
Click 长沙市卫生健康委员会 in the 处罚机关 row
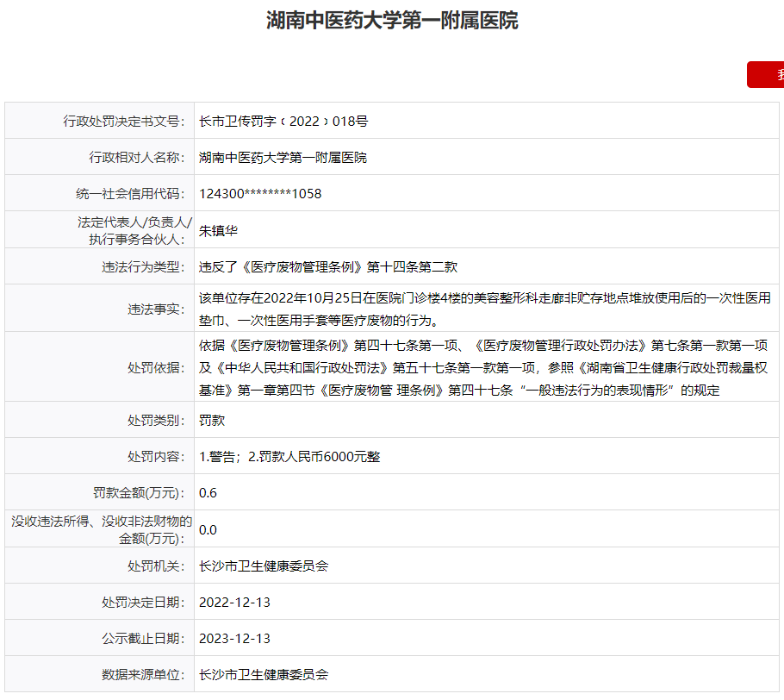click(264, 566)
